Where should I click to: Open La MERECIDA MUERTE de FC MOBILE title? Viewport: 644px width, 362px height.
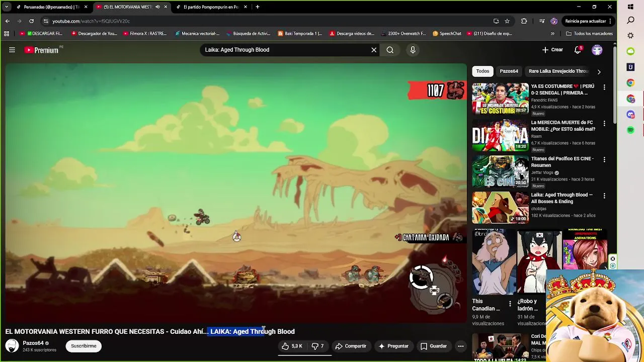[563, 126]
